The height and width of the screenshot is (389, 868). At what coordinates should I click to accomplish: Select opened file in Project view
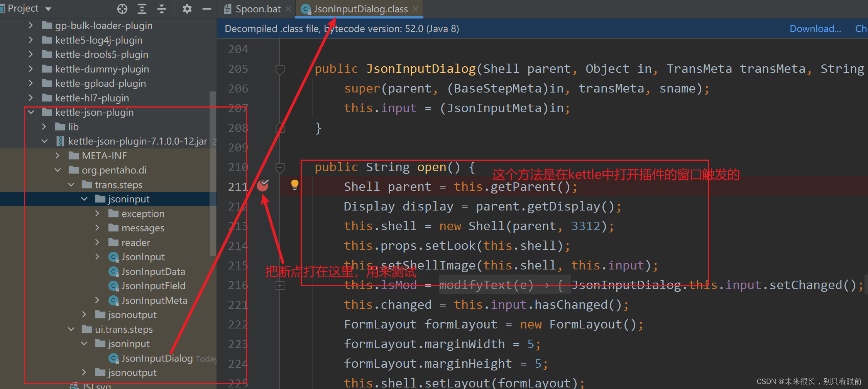point(122,8)
